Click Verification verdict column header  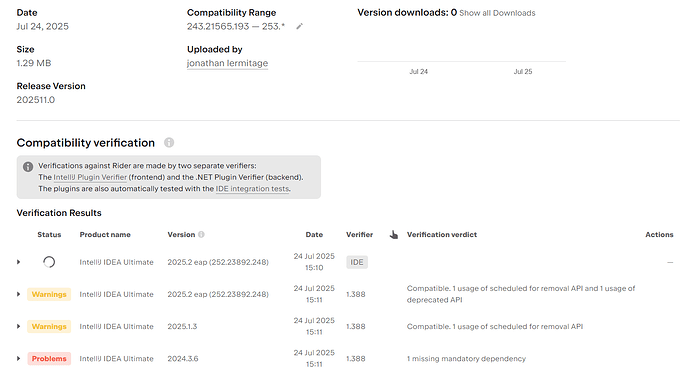click(x=442, y=235)
